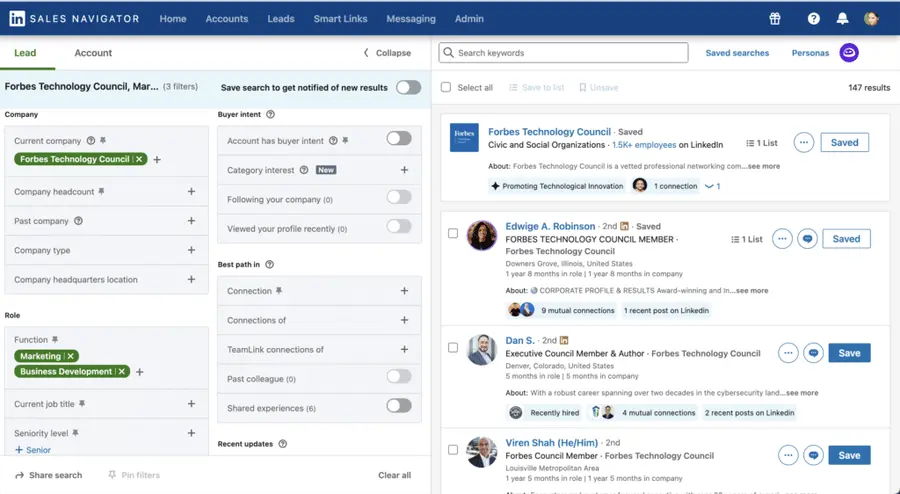900x494 pixels.
Task: Toggle Past colleague switch
Action: pos(399,376)
